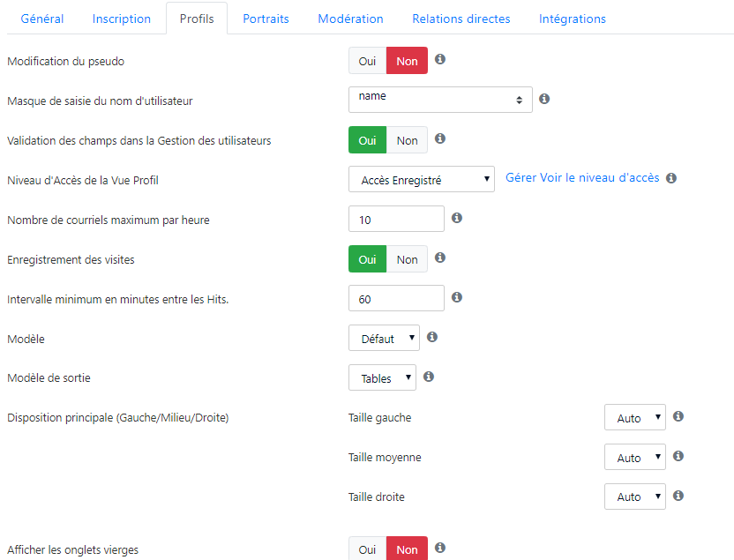This screenshot has height=560, width=734.
Task: Click info icon for Taille gauche
Action: 678,416
